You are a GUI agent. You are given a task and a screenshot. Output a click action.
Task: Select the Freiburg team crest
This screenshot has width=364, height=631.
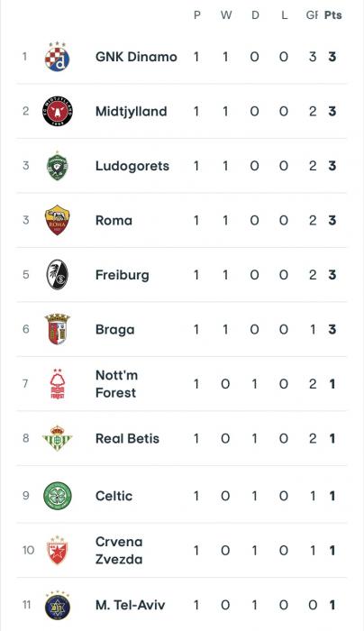[57, 275]
